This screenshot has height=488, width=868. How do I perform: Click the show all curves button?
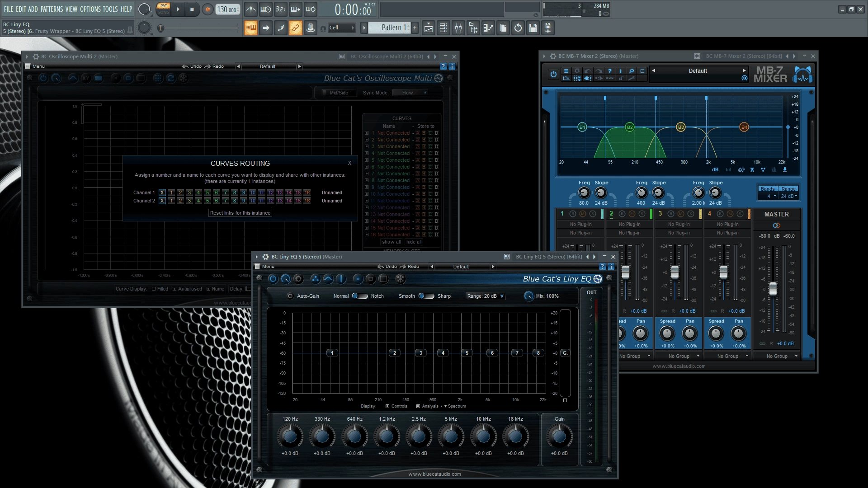coord(391,242)
